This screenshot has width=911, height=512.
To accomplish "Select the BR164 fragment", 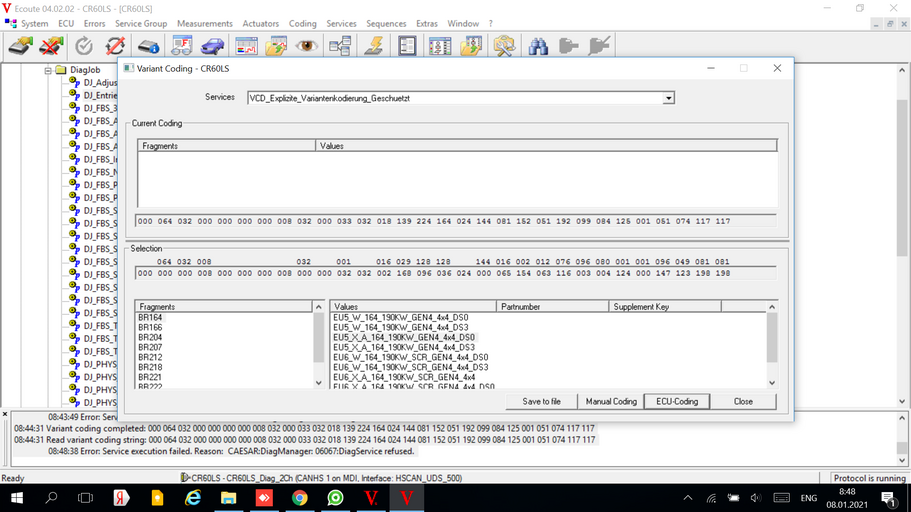I will tap(150, 318).
